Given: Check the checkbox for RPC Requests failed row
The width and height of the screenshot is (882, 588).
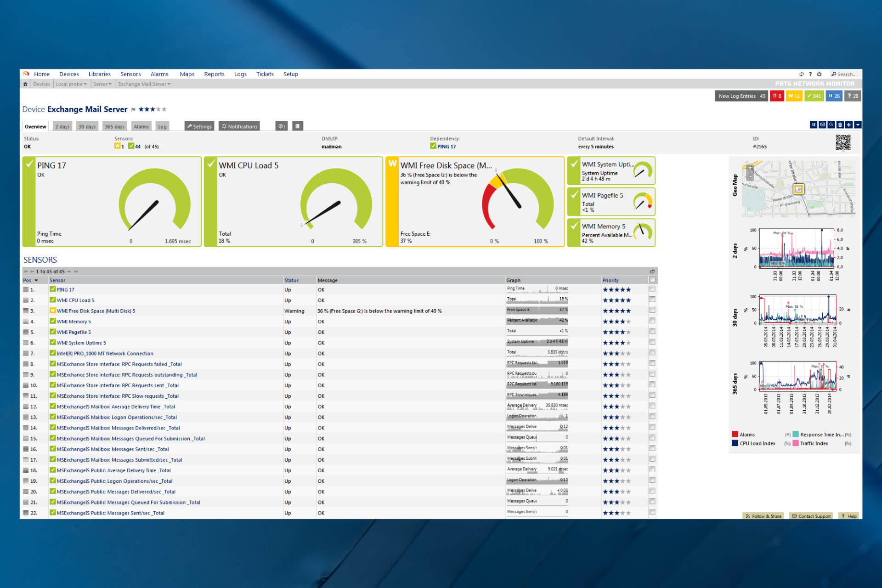Looking at the screenshot, I should tap(652, 363).
